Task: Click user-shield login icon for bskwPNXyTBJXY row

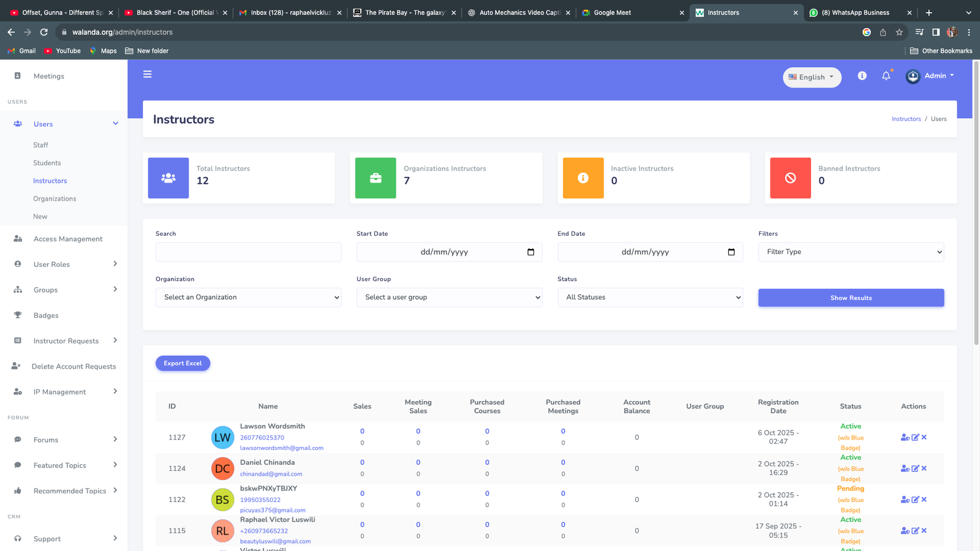Action: (905, 500)
